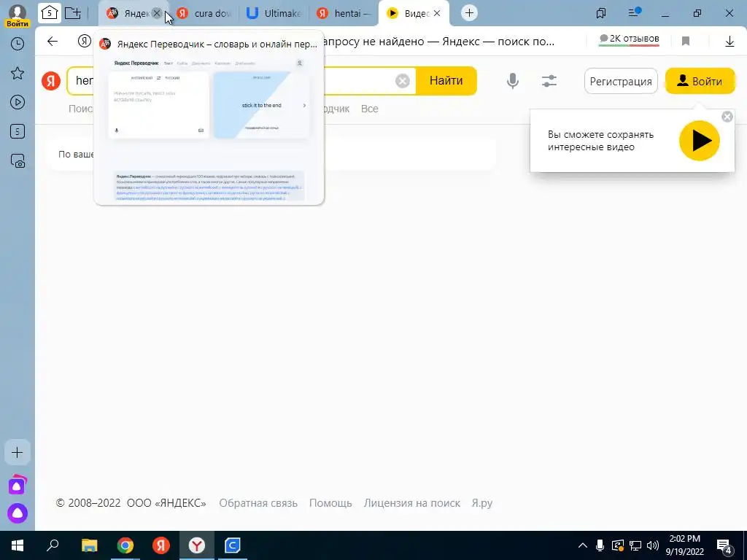Clear the search field with the X icon
Screen dimensions: 747x560
tap(403, 81)
